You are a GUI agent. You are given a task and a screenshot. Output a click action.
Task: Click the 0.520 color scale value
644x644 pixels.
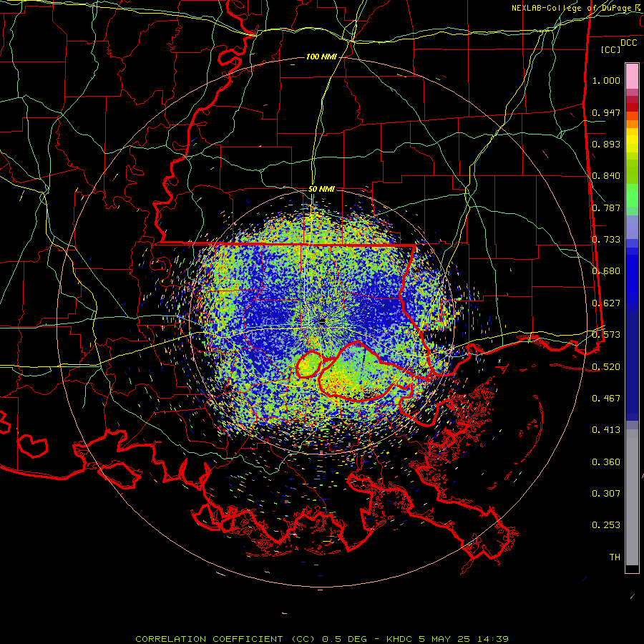click(606, 367)
